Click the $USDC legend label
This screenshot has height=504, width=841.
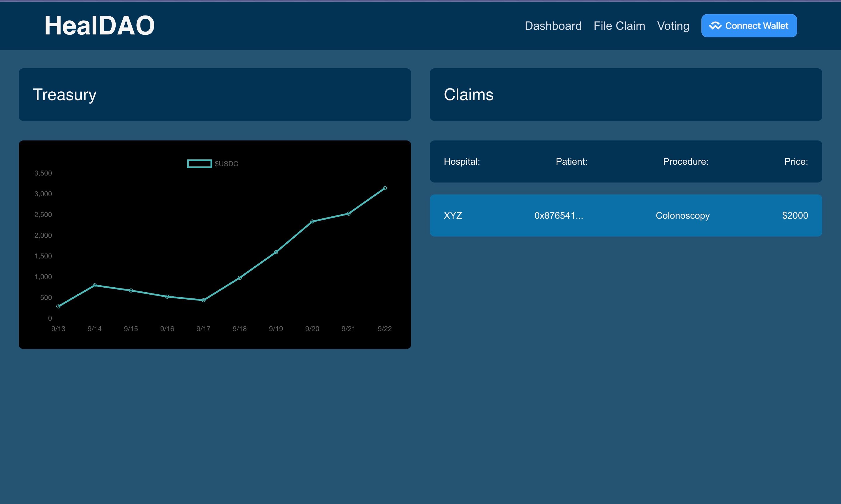pos(226,164)
